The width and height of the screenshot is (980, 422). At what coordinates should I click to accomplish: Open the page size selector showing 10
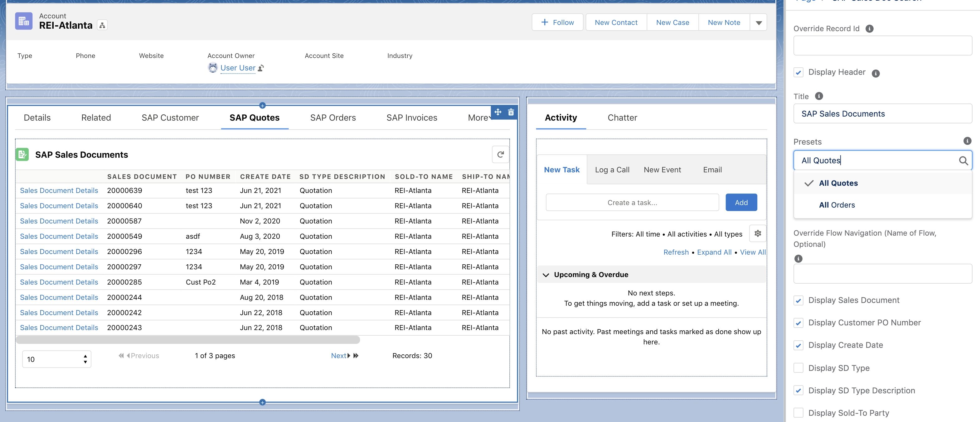click(57, 359)
